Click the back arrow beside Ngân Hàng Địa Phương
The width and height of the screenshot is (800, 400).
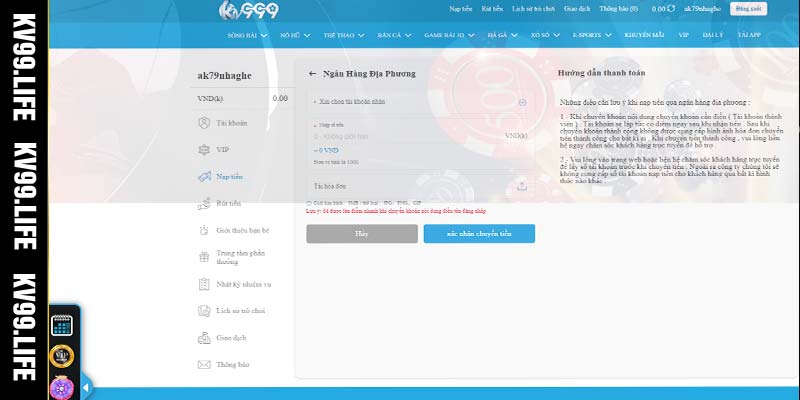coord(313,73)
